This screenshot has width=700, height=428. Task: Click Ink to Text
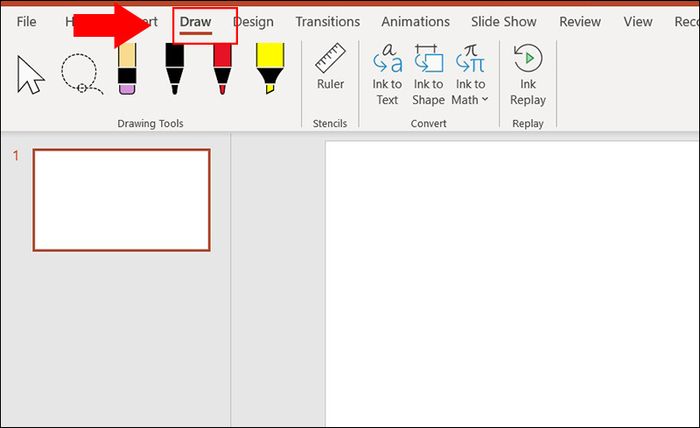[387, 75]
